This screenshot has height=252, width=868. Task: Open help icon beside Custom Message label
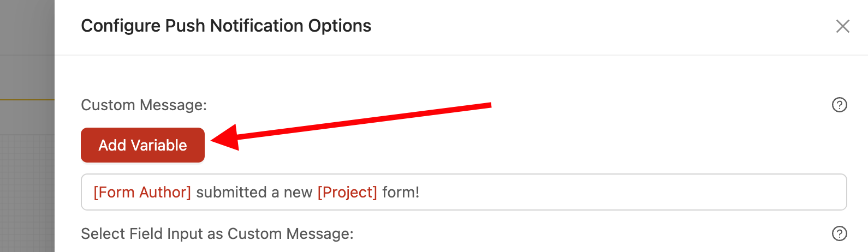(839, 105)
